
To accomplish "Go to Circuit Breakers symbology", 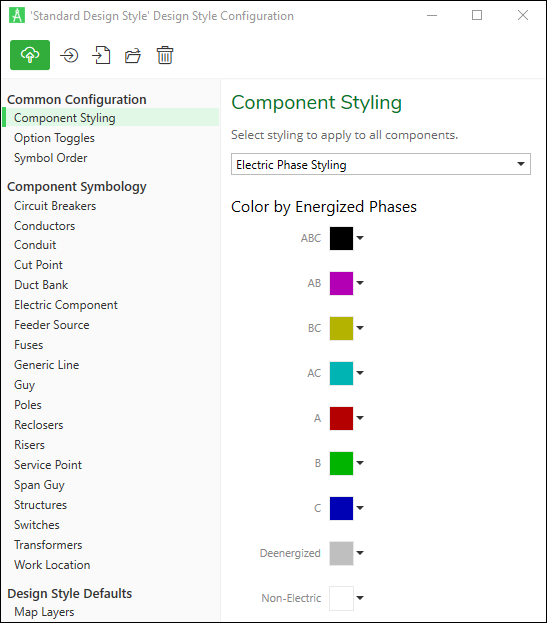I will (55, 206).
